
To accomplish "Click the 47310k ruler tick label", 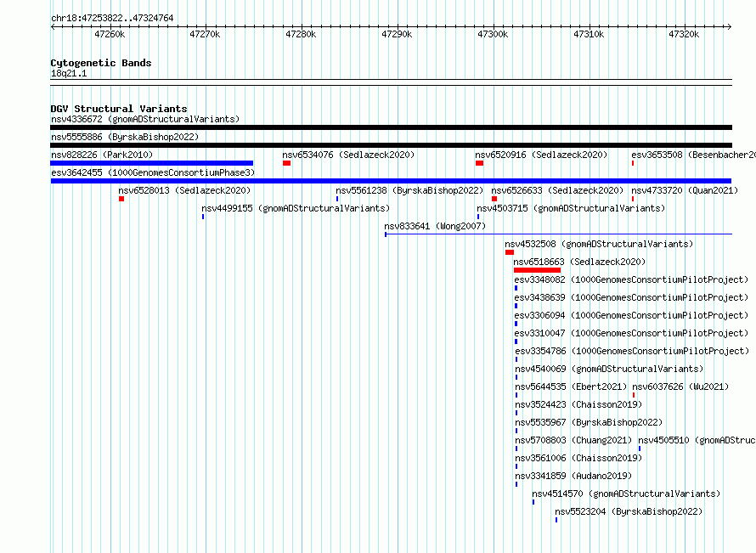I will (589, 34).
